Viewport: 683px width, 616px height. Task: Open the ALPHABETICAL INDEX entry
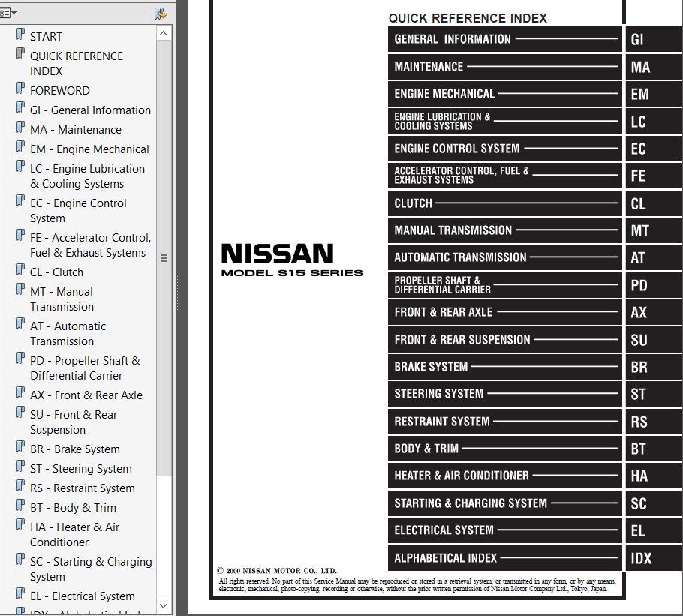tap(505, 558)
